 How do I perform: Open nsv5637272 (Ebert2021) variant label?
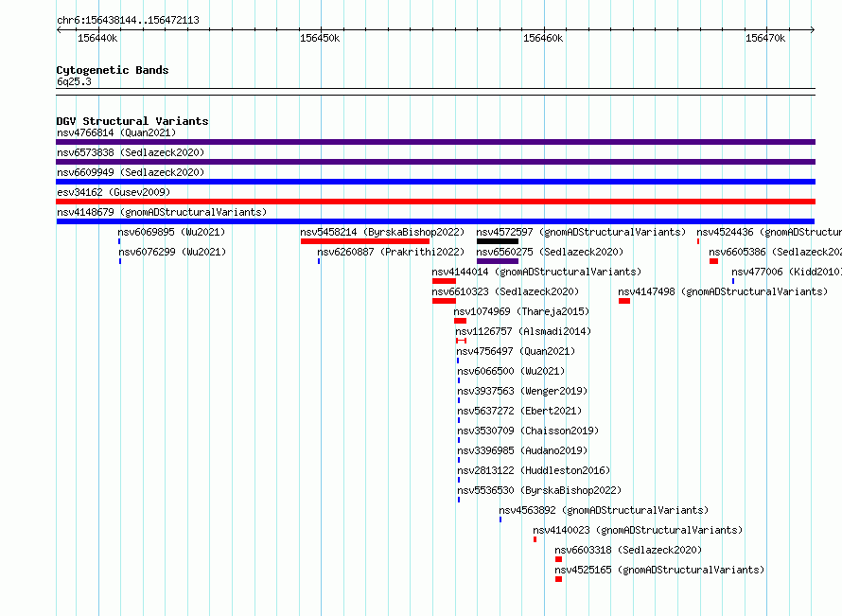tap(519, 411)
